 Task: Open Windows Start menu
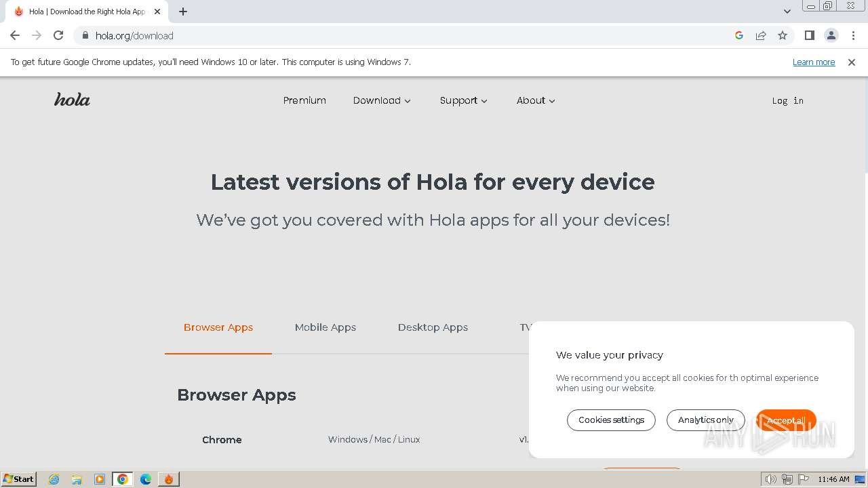tap(18, 479)
